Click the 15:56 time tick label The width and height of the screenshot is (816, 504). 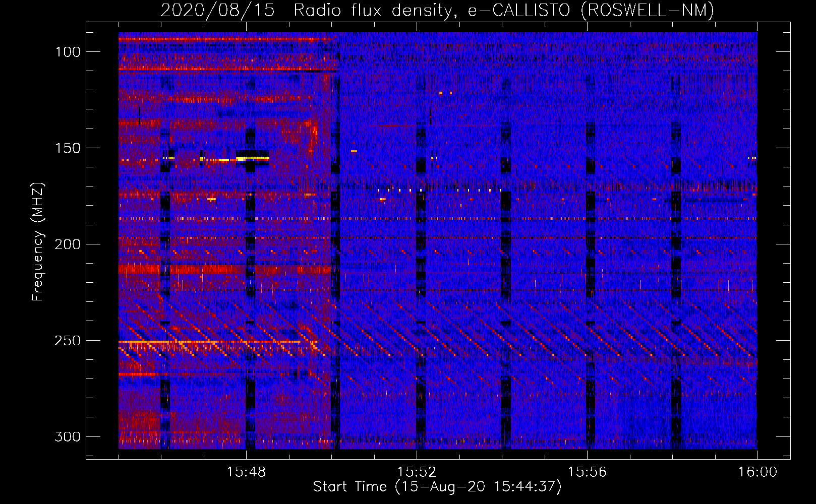click(587, 472)
